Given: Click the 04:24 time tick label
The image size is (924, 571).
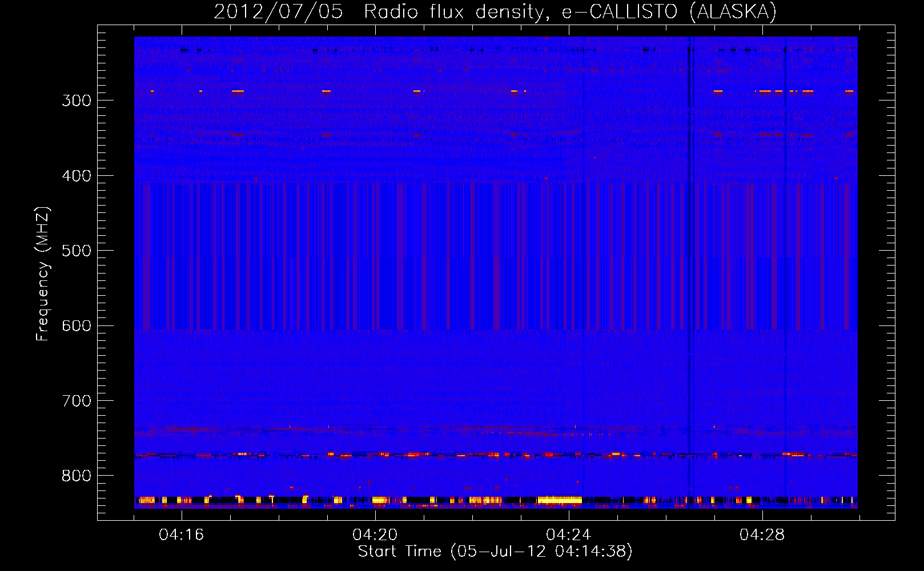Looking at the screenshot, I should [569, 534].
